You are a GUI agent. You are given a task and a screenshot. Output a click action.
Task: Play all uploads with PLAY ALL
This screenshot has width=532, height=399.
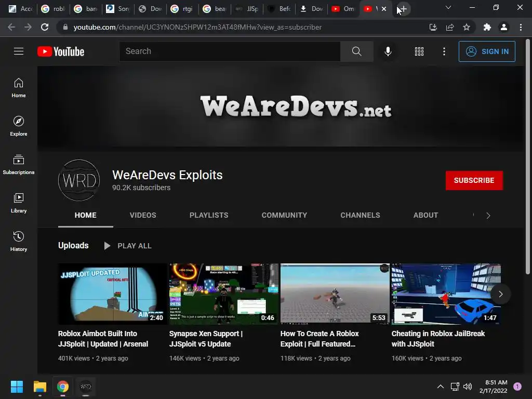click(x=128, y=246)
